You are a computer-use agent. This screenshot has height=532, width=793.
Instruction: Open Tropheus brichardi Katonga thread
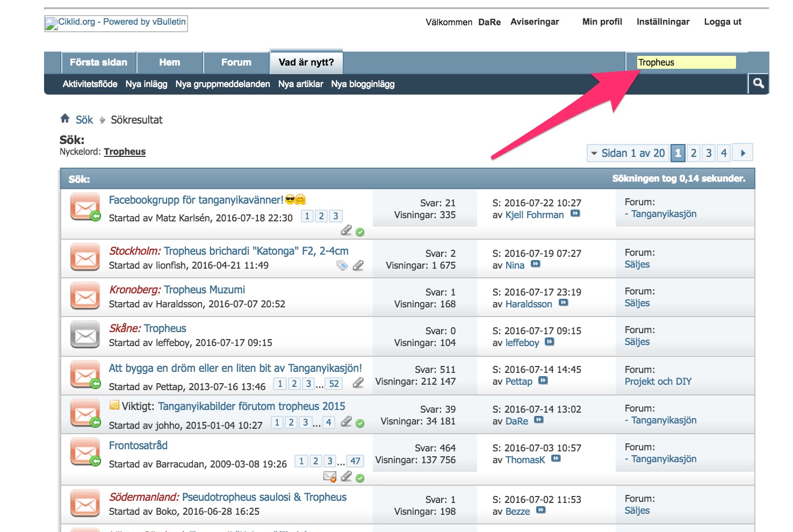coord(256,251)
